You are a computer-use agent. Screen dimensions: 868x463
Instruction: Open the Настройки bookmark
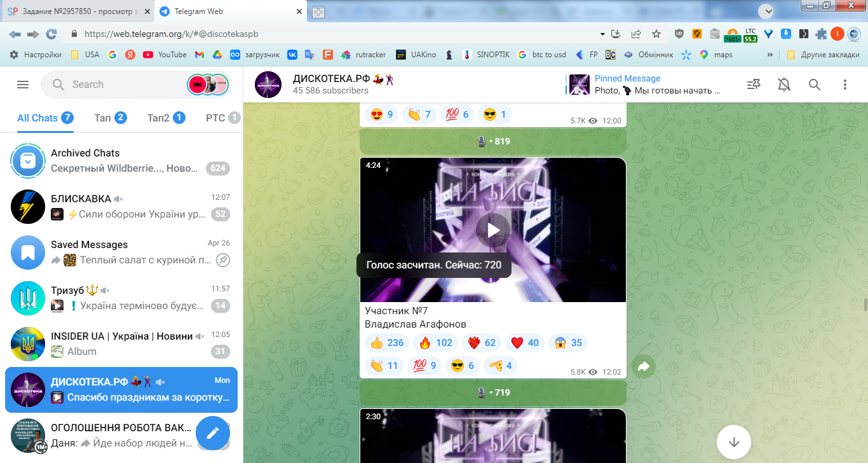(36, 55)
